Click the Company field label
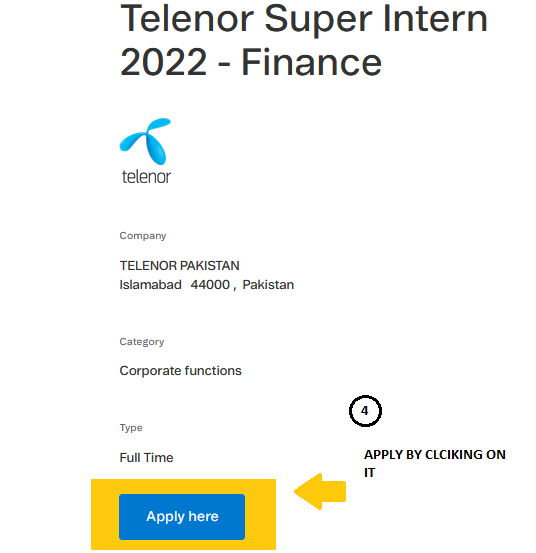Image resolution: width=536 pixels, height=553 pixels. (x=143, y=236)
